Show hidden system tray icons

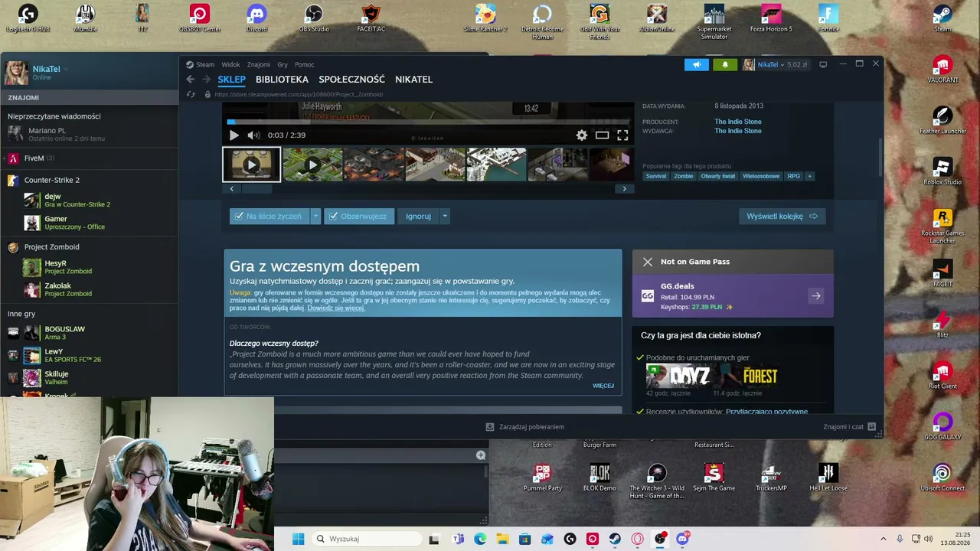click(883, 539)
